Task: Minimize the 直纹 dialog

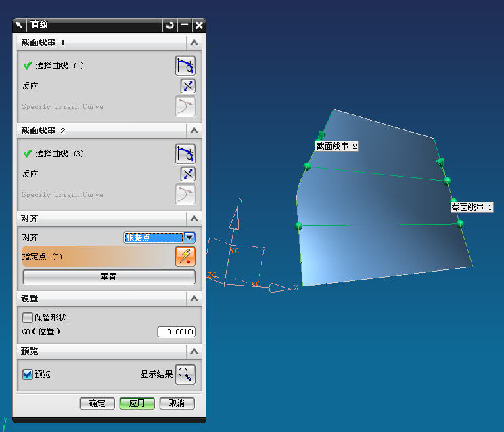Action: (x=185, y=25)
